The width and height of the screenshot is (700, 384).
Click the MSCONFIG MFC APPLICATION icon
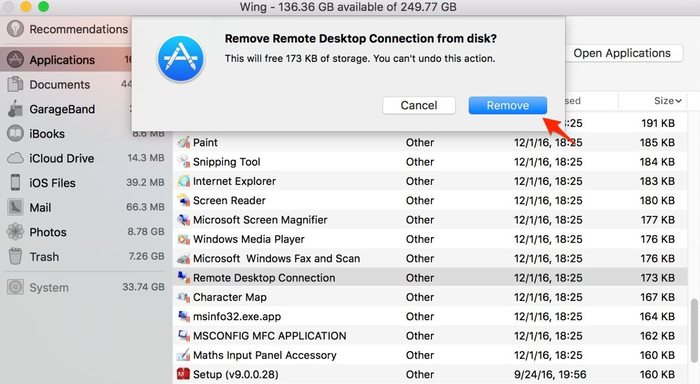[183, 336]
